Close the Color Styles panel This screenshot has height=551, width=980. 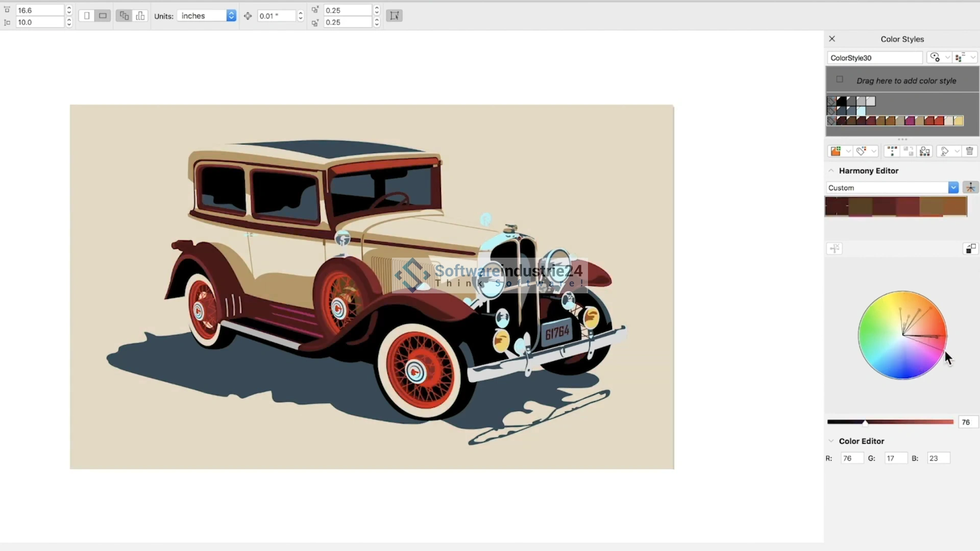tap(832, 39)
